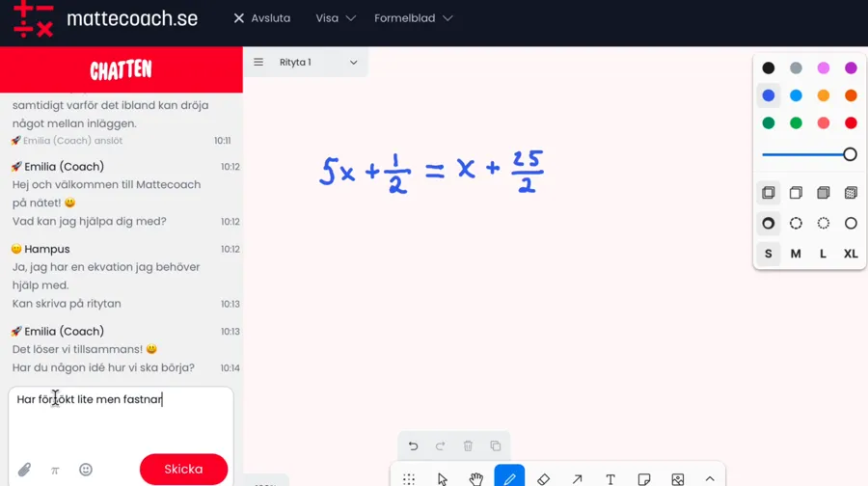Select the sticky note tool

coord(644,479)
